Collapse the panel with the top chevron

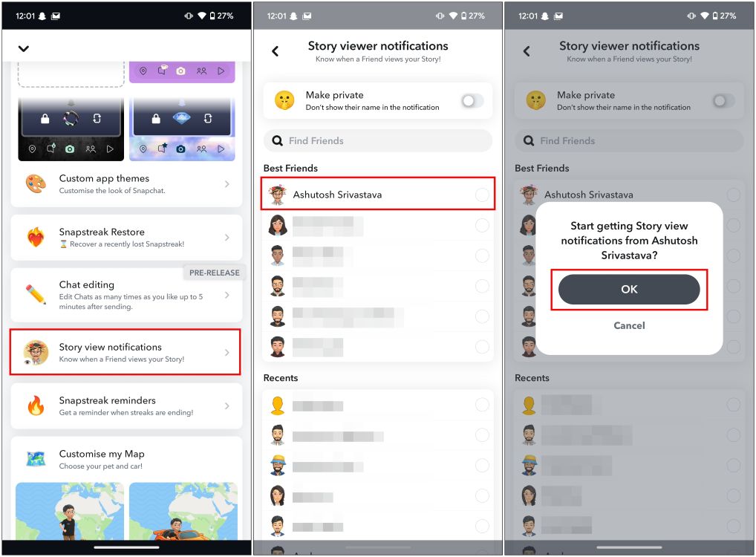tap(23, 47)
